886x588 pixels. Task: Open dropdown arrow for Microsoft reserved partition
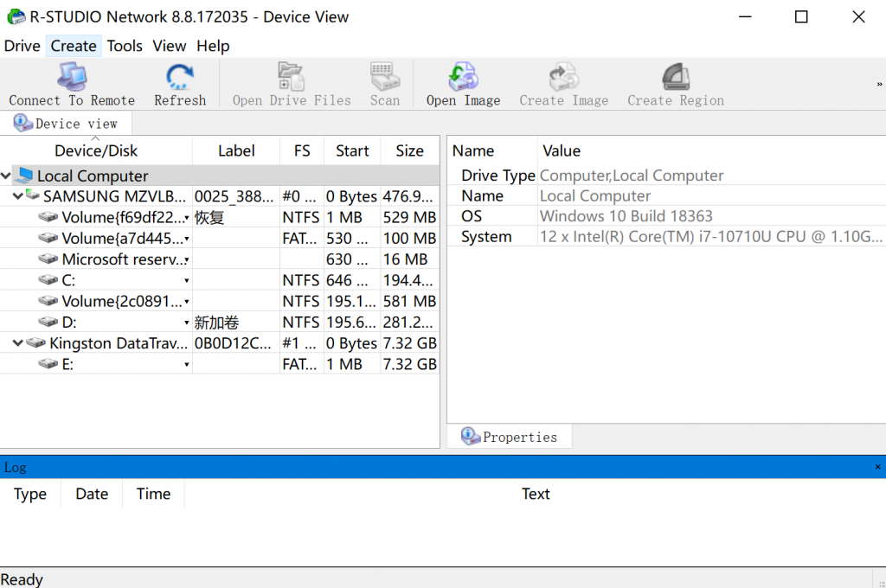coord(187,259)
